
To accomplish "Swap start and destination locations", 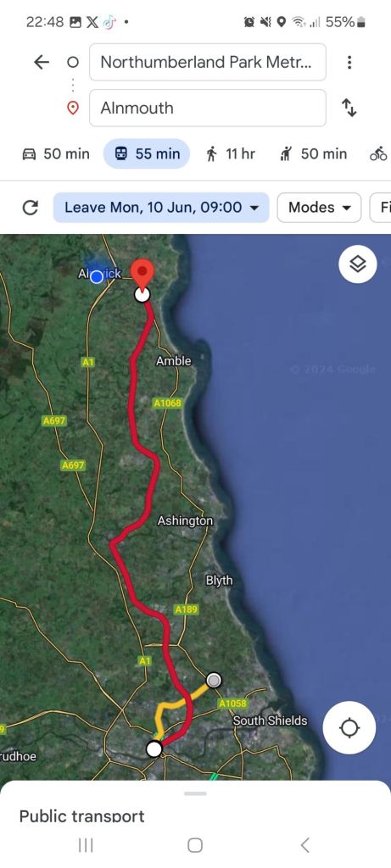I will coord(349,108).
